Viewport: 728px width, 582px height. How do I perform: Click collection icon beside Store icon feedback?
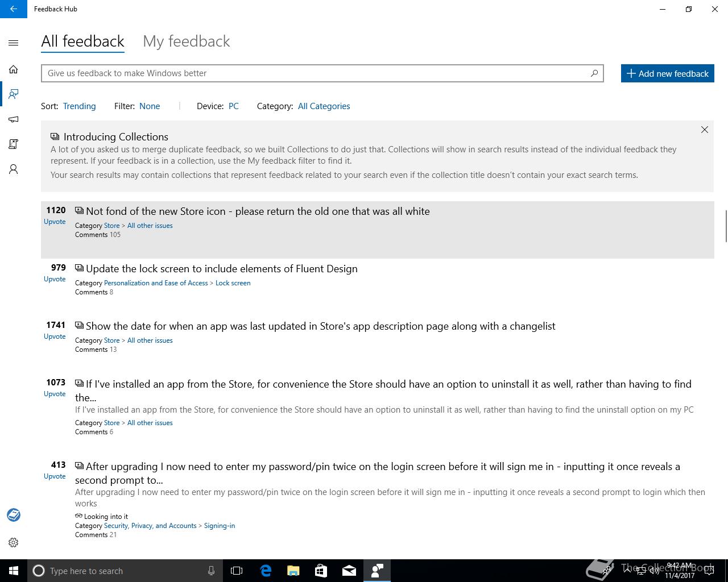pyautogui.click(x=79, y=211)
